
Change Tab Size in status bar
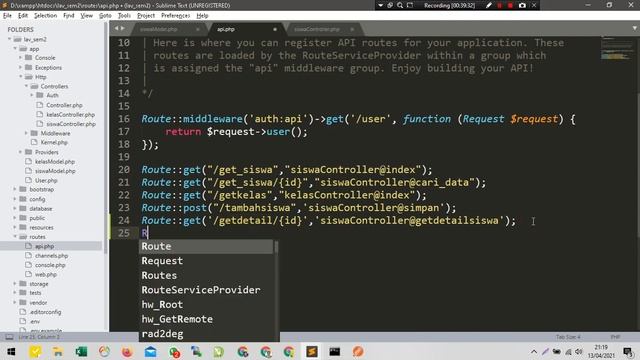pyautogui.click(x=568, y=337)
